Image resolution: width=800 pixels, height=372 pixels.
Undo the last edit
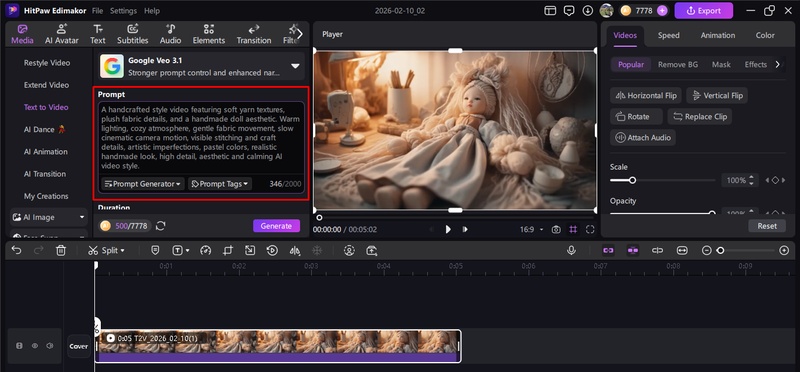click(x=16, y=251)
